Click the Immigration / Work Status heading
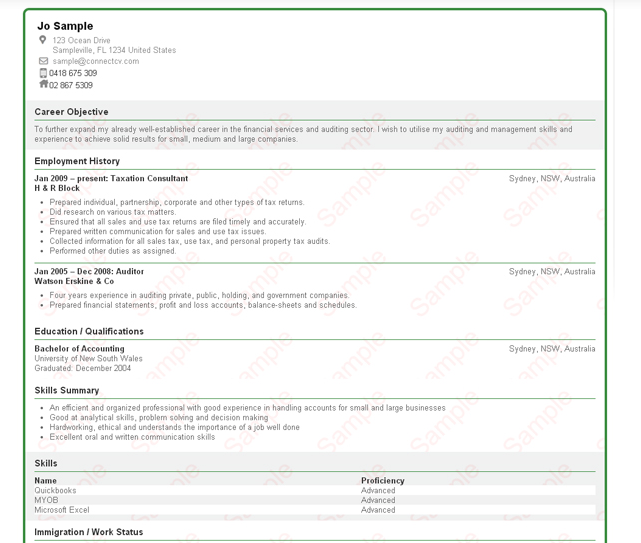Viewport: 641px width, 543px height. 89,532
